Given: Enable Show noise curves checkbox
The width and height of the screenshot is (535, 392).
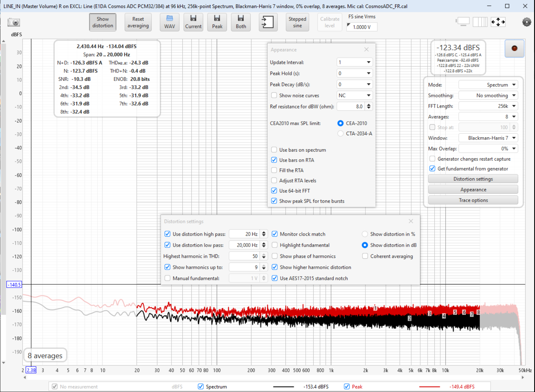Looking at the screenshot, I should [274, 95].
